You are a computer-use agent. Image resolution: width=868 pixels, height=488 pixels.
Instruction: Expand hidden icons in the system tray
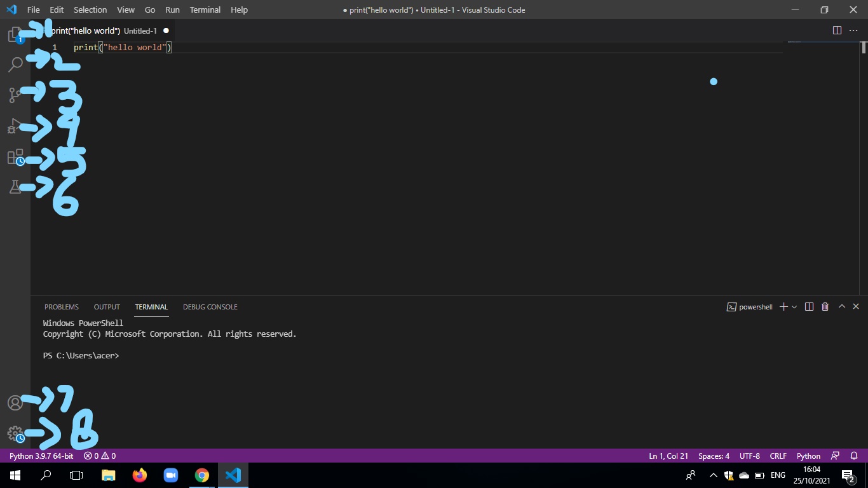713,475
